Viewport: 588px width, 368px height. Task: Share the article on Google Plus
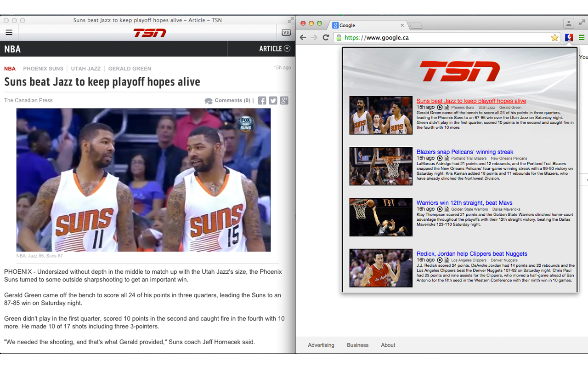coord(284,100)
